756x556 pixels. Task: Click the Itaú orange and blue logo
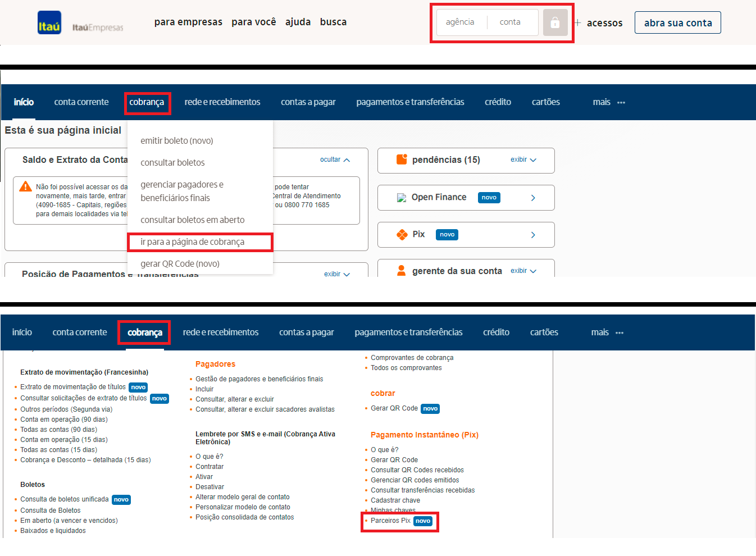[49, 22]
